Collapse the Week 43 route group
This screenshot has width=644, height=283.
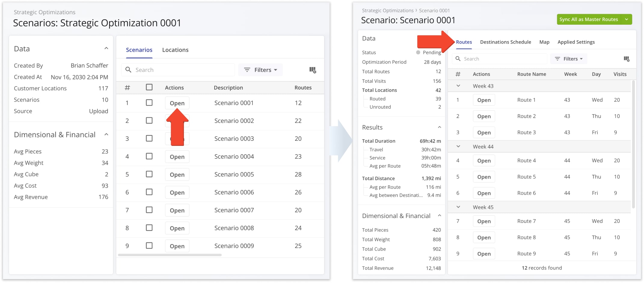pyautogui.click(x=458, y=86)
